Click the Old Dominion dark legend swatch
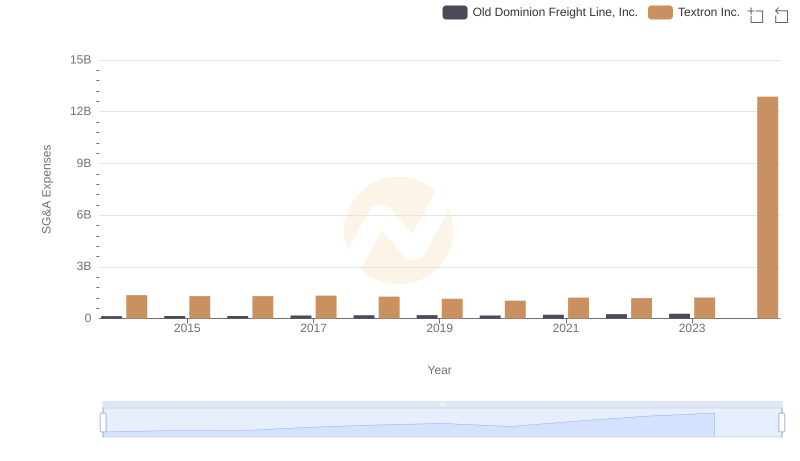The width and height of the screenshot is (800, 461). pyautogui.click(x=455, y=12)
